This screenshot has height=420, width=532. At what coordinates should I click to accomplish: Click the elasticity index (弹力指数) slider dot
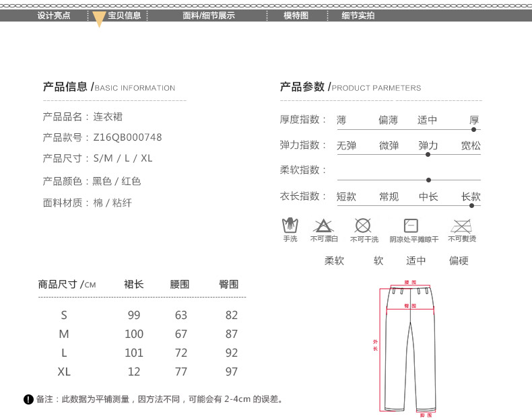[428, 154]
